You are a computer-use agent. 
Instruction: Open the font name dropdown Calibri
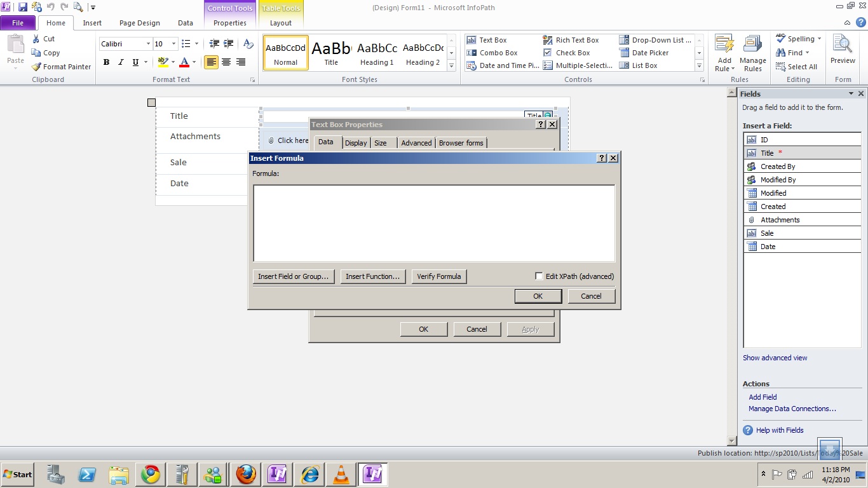pyautogui.click(x=148, y=44)
